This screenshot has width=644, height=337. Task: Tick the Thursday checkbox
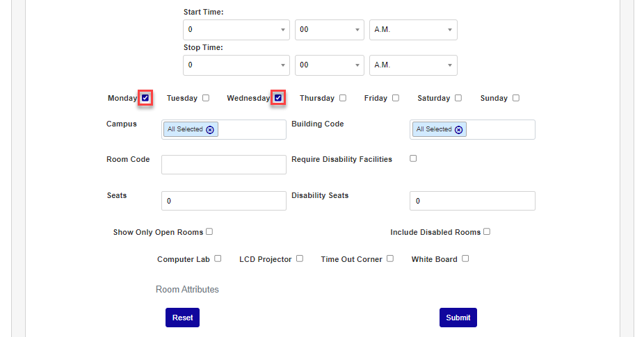coord(343,98)
